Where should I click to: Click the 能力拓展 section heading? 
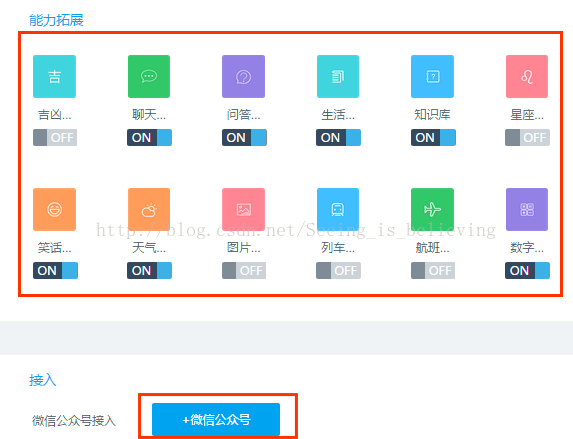tap(56, 20)
